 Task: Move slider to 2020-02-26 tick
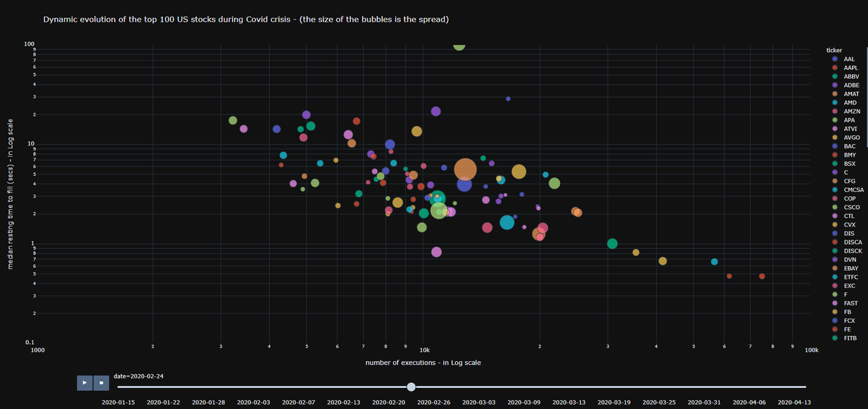(x=434, y=401)
